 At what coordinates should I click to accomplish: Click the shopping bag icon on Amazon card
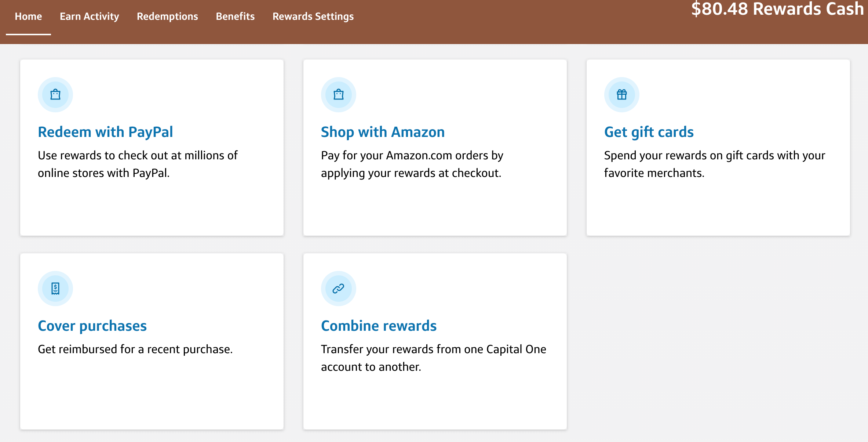[x=338, y=94]
